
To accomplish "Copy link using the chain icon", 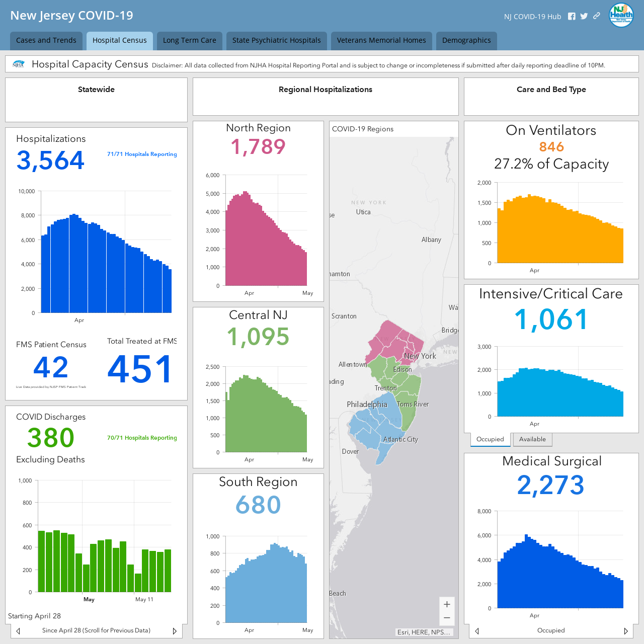I will click(597, 16).
